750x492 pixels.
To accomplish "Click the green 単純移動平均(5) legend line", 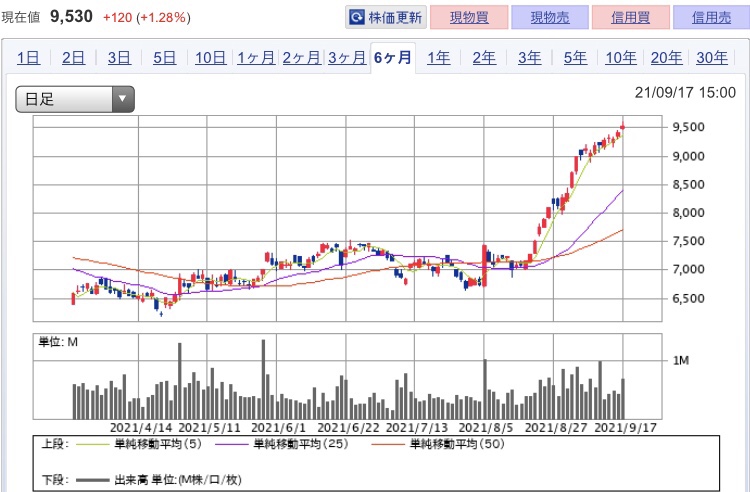I will (92, 445).
